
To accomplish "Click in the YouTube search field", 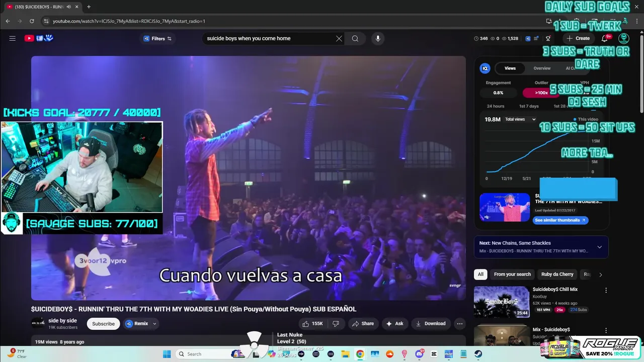I will (x=269, y=39).
